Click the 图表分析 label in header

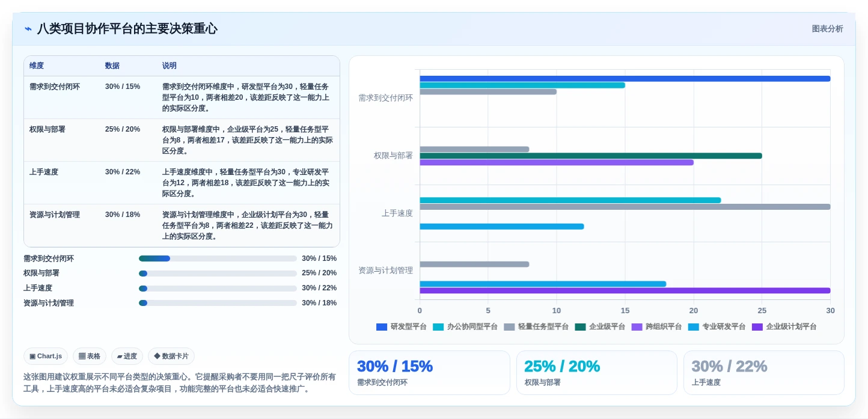pos(827,29)
